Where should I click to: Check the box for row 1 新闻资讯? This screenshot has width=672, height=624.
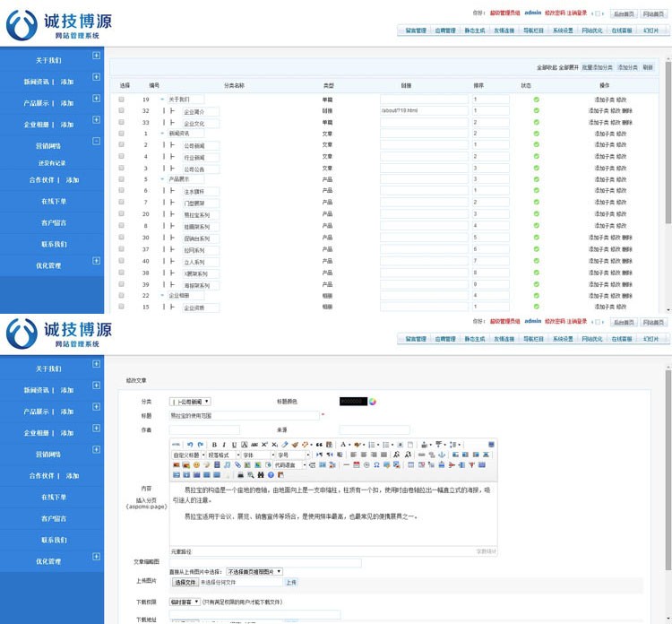click(122, 133)
